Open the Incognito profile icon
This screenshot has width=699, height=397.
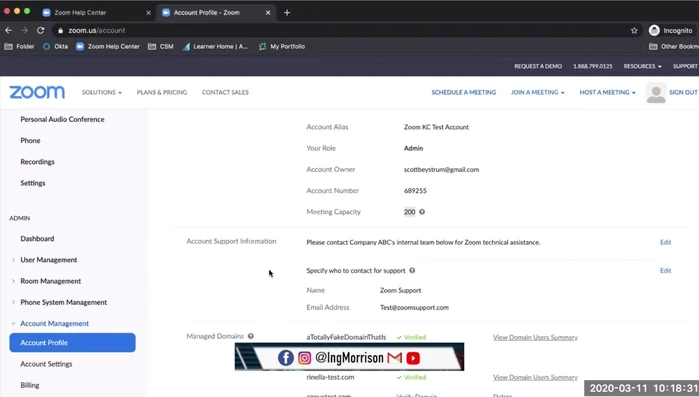tap(654, 30)
